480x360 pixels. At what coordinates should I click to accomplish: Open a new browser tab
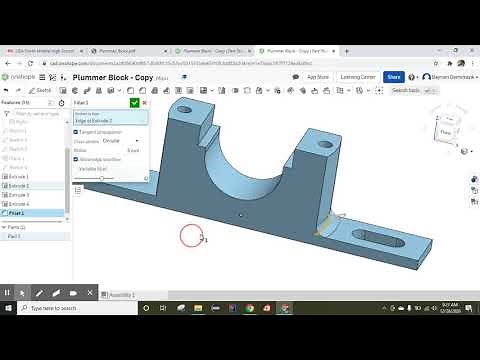[x=347, y=51]
